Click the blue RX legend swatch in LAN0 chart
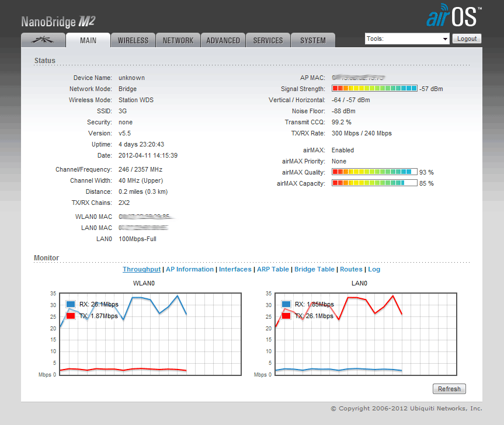The width and height of the screenshot is (504, 425). (286, 304)
